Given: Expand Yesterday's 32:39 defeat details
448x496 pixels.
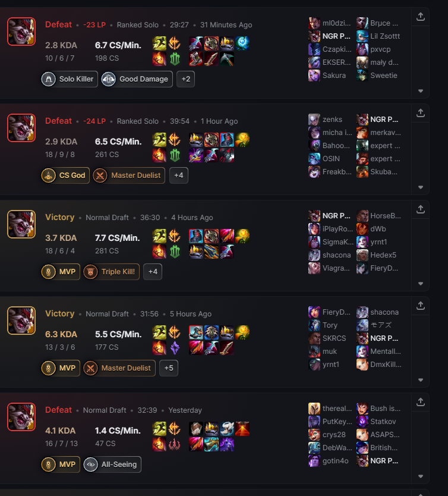Looking at the screenshot, I should pos(420,476).
